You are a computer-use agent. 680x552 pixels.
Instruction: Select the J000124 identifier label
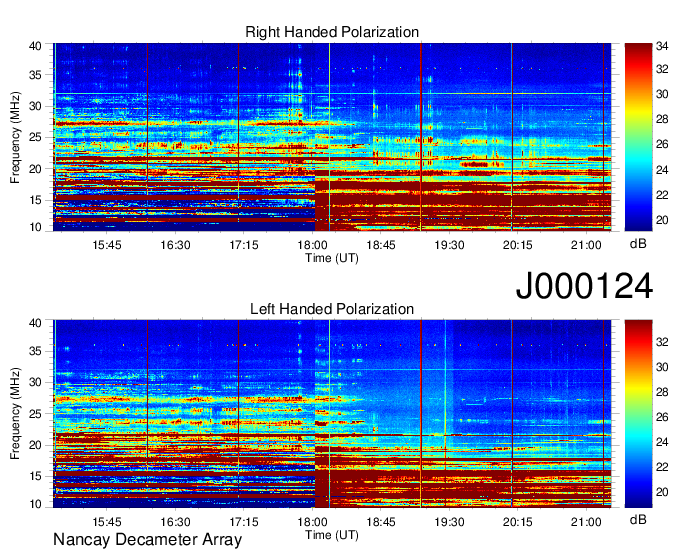(x=584, y=286)
